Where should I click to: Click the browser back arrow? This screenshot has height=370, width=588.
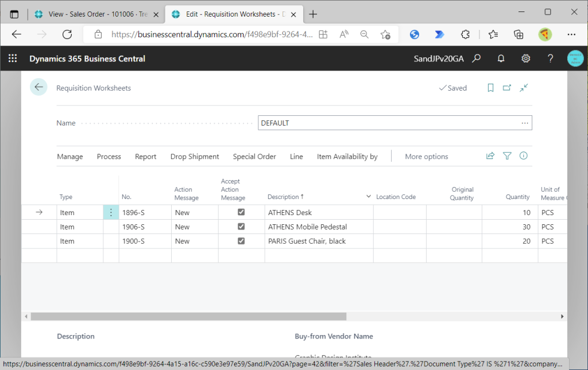17,34
